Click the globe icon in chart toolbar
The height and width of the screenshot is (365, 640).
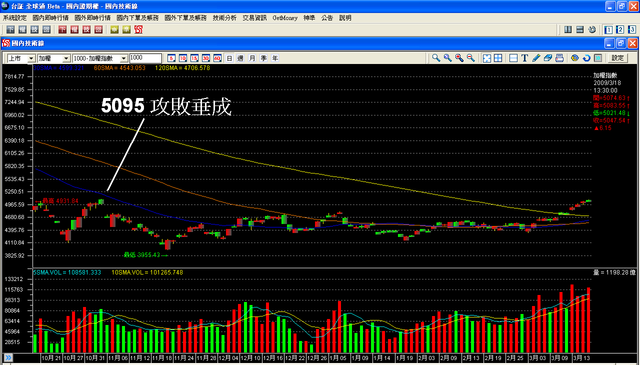(575, 58)
